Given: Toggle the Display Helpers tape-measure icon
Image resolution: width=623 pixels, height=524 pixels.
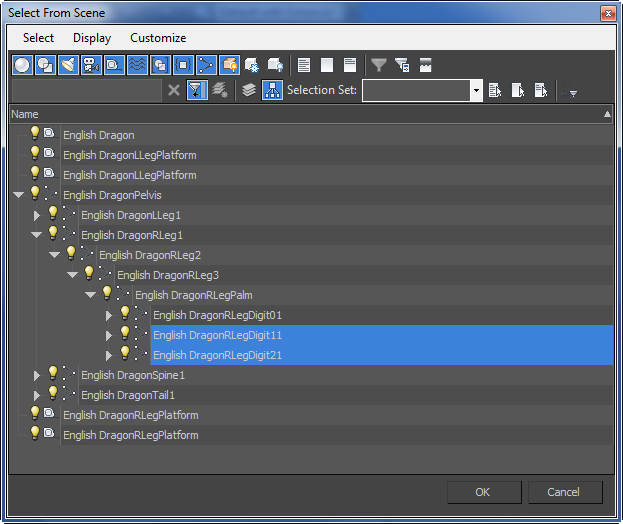Looking at the screenshot, I should 114,65.
